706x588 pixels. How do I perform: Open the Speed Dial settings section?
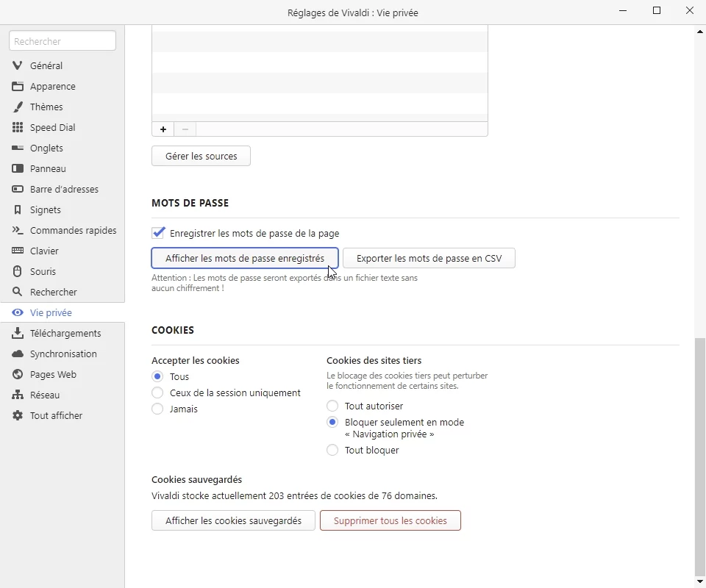pyautogui.click(x=63, y=127)
